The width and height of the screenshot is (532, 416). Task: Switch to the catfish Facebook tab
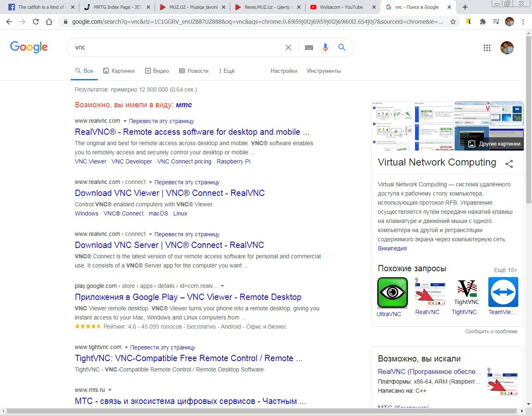pos(42,7)
